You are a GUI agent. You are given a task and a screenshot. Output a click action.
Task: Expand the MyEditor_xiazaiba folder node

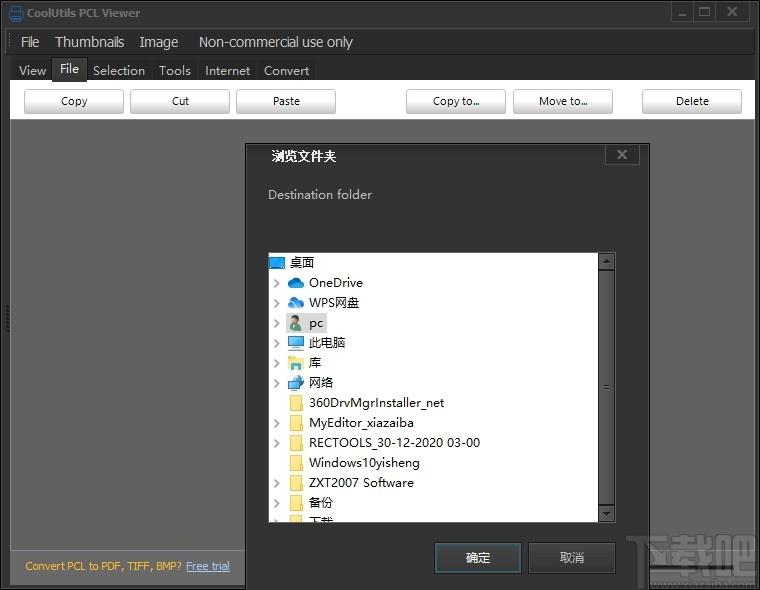[276, 423]
